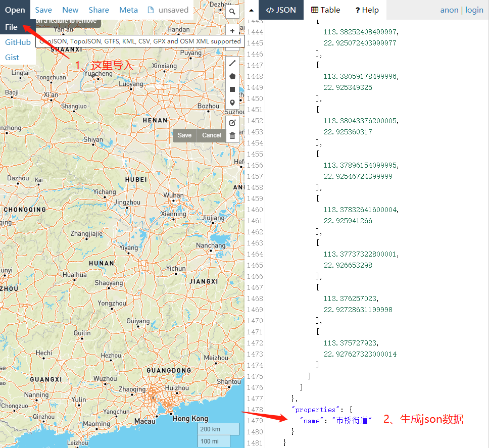Select the draw rectangle tool
The width and height of the screenshot is (489, 448).
point(232,89)
